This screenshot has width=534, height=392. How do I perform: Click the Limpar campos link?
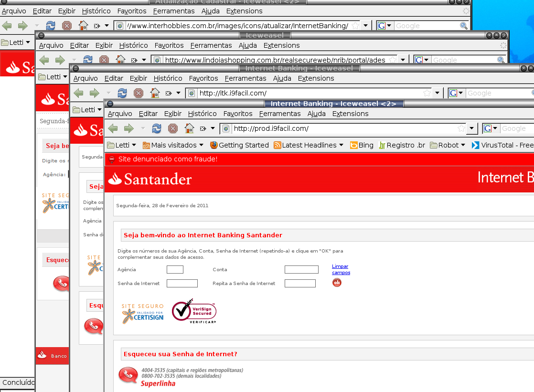pyautogui.click(x=341, y=269)
